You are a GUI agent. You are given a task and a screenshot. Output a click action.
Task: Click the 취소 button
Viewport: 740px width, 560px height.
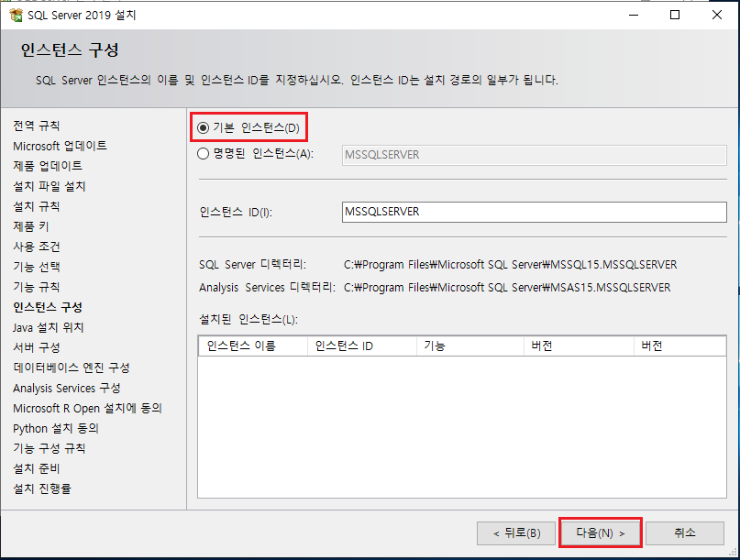pyautogui.click(x=684, y=533)
